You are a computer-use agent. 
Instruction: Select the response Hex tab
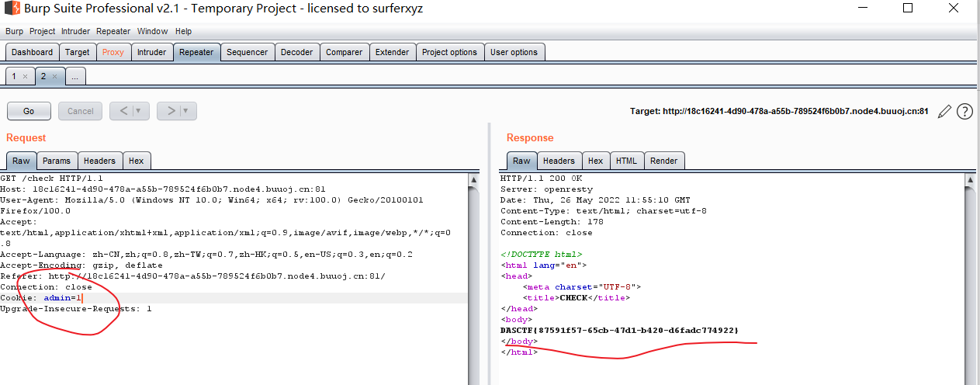[596, 161]
